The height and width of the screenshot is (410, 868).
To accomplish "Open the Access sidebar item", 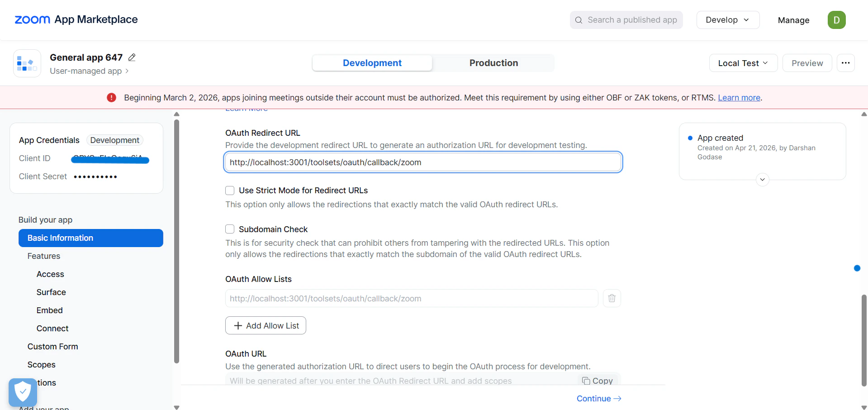I will click(50, 274).
